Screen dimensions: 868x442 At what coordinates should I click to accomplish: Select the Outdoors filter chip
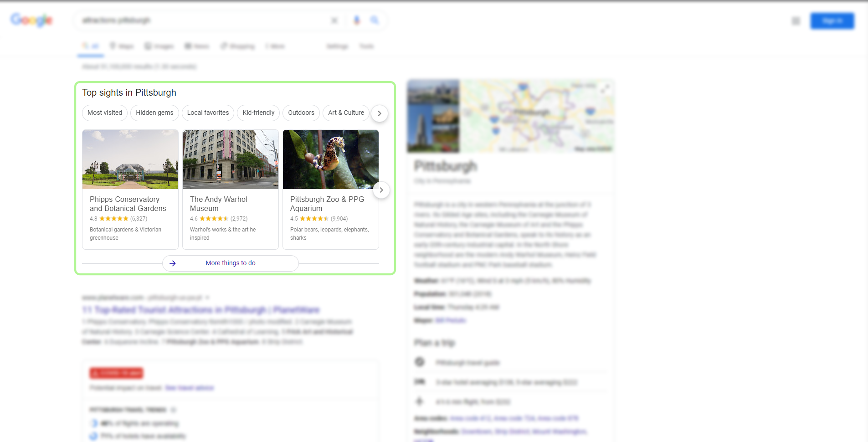301,113
